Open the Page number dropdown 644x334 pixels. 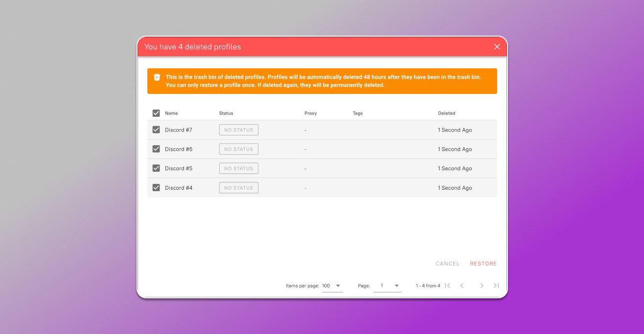click(387, 286)
